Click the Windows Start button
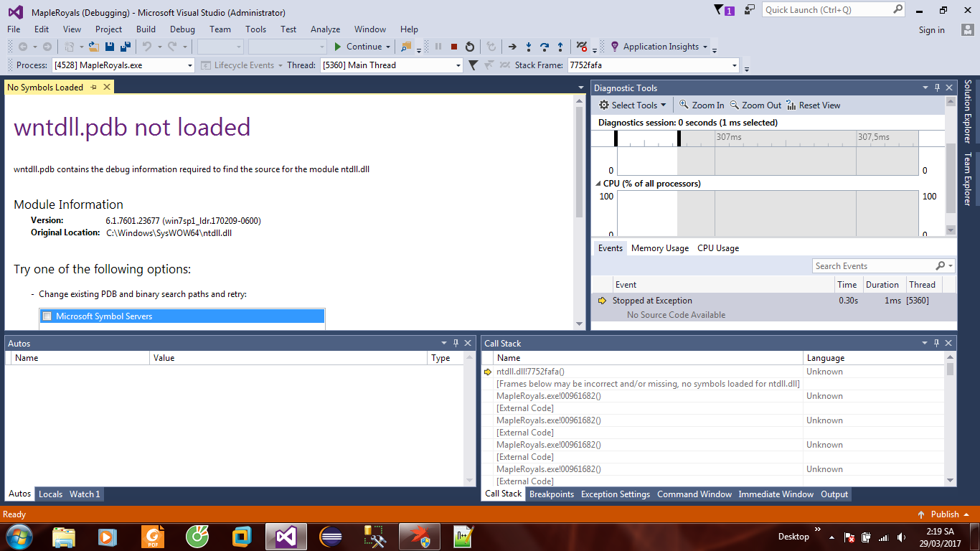The height and width of the screenshot is (551, 980). click(19, 536)
